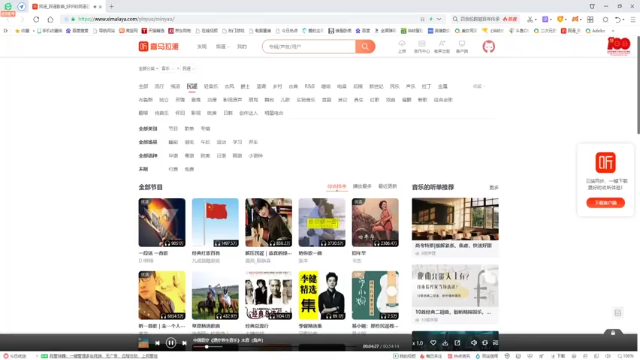This screenshot has height=360, width=640.
Task: Open browser extensions grid icon
Action: tap(590, 19)
